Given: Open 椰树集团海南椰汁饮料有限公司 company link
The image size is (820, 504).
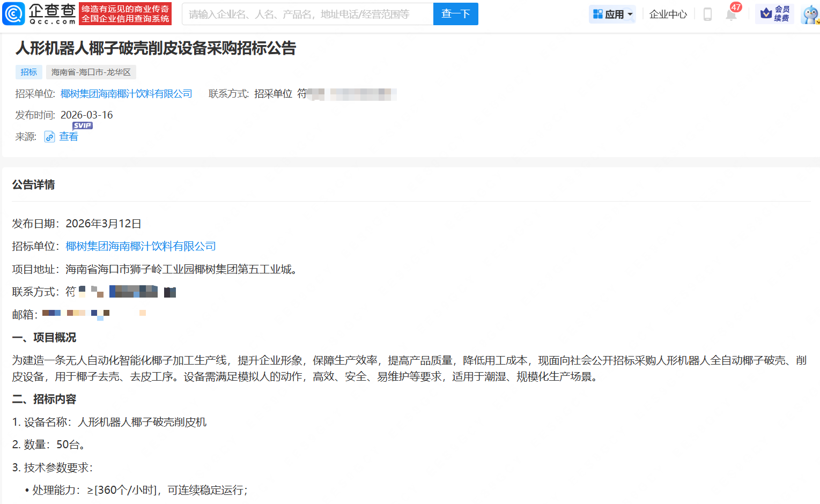Looking at the screenshot, I should [x=126, y=93].
